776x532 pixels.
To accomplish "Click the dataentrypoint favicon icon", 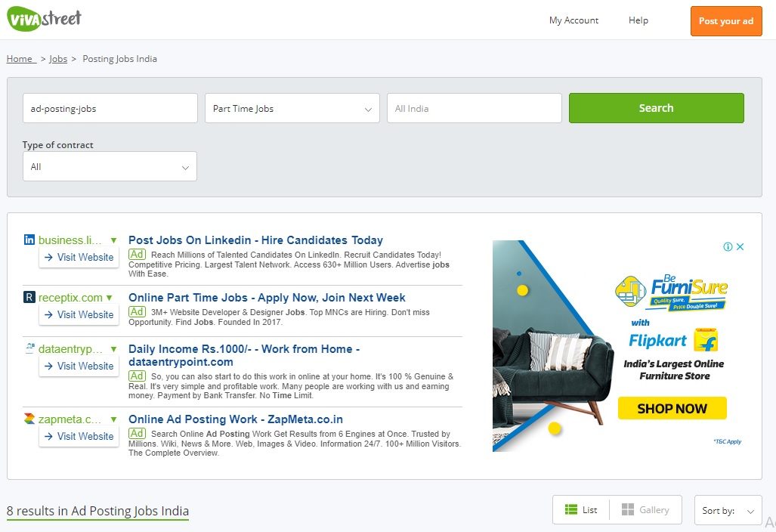I will tap(29, 348).
